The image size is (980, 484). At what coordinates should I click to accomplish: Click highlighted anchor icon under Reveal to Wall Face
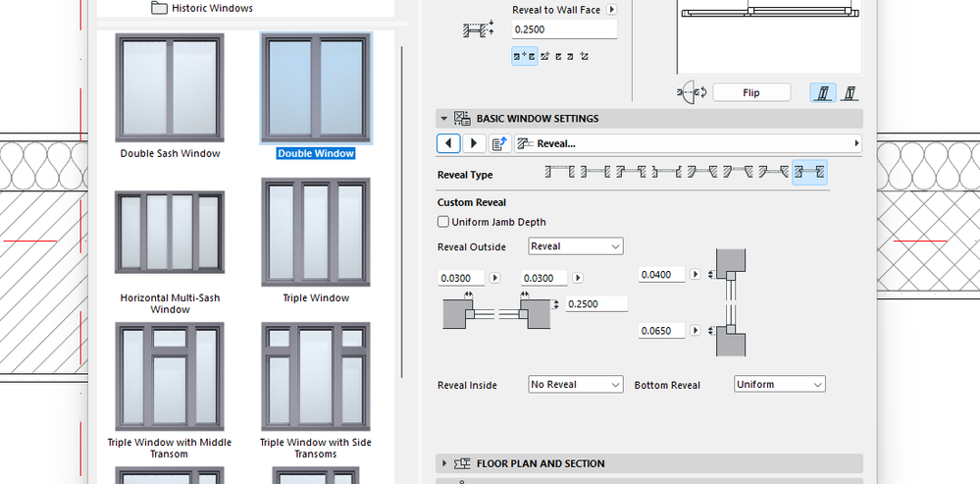coord(525,56)
